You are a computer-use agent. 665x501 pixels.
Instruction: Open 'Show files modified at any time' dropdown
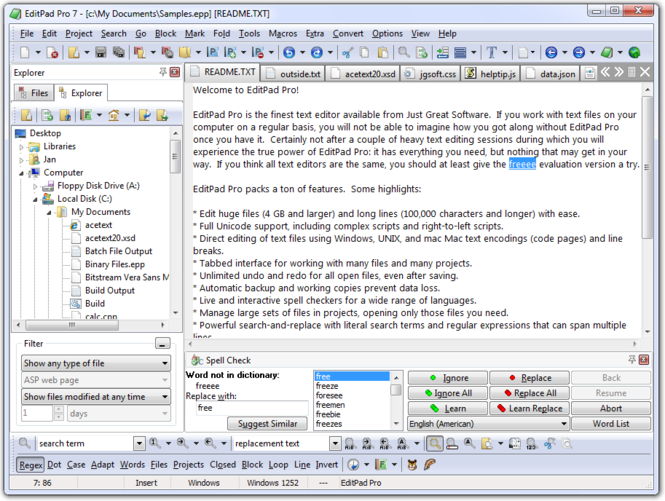(x=96, y=397)
